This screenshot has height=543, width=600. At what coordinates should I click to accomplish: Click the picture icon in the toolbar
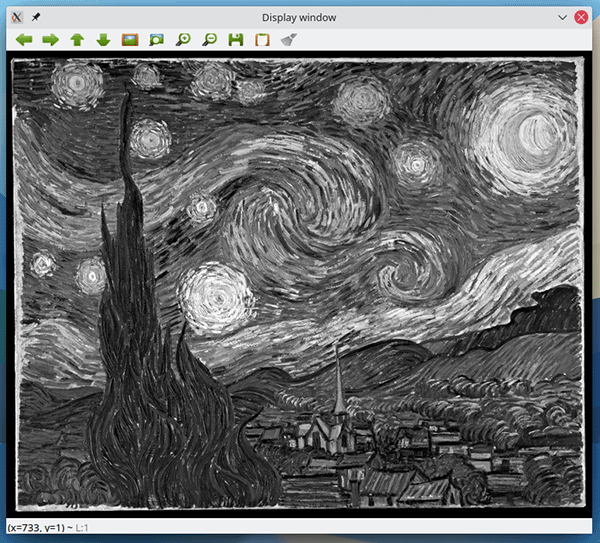click(129, 40)
